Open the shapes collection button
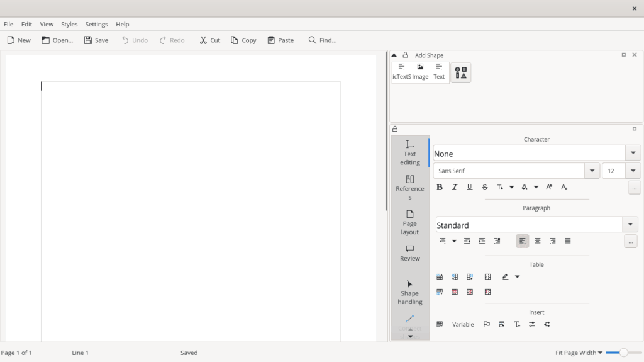Screen dimensions: 644x362 (461, 72)
